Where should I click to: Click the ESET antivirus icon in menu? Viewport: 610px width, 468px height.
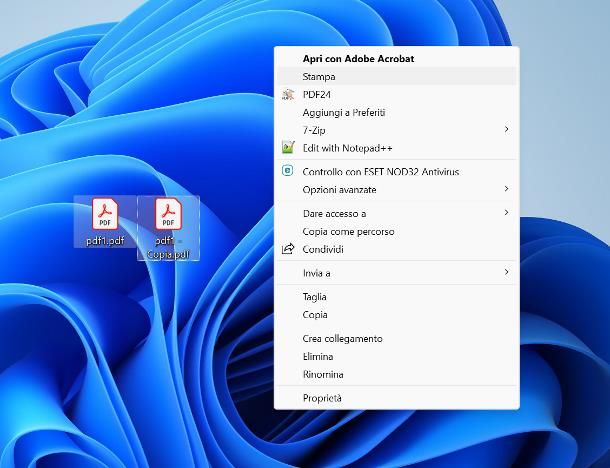(x=288, y=171)
